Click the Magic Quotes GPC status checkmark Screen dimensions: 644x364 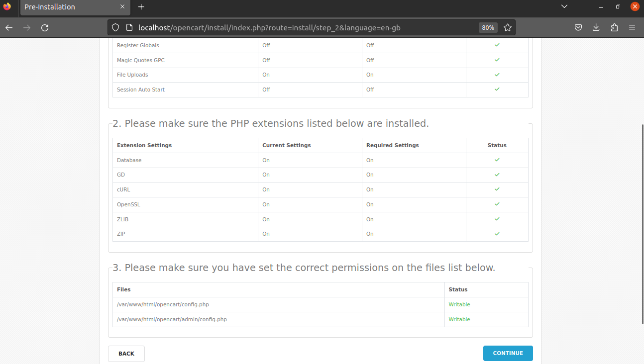497,60
